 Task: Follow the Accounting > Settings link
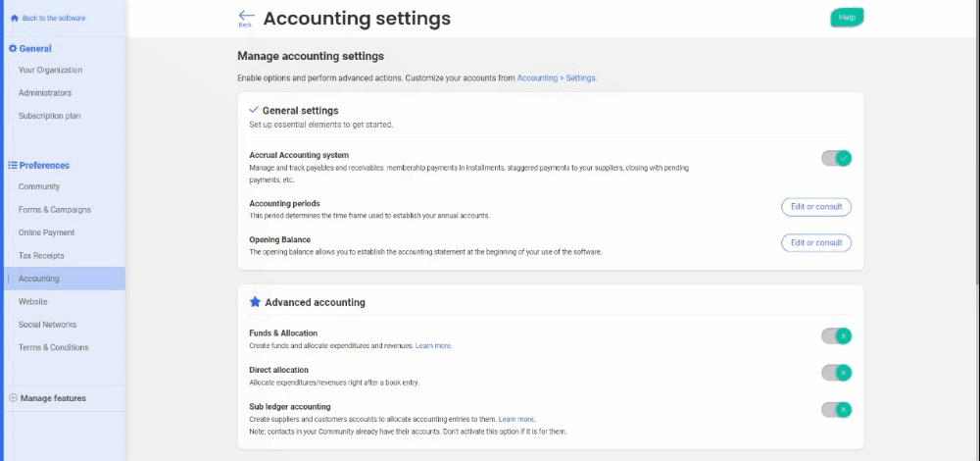pos(557,78)
